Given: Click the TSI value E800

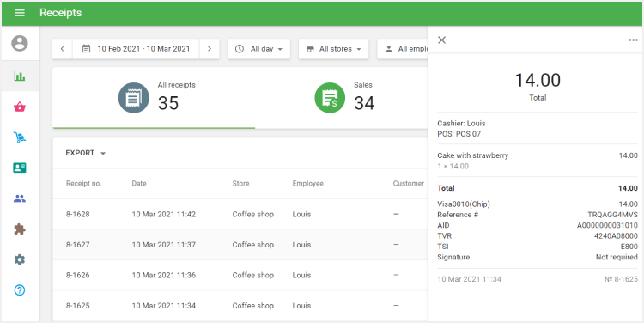Looking at the screenshot, I should tap(629, 247).
